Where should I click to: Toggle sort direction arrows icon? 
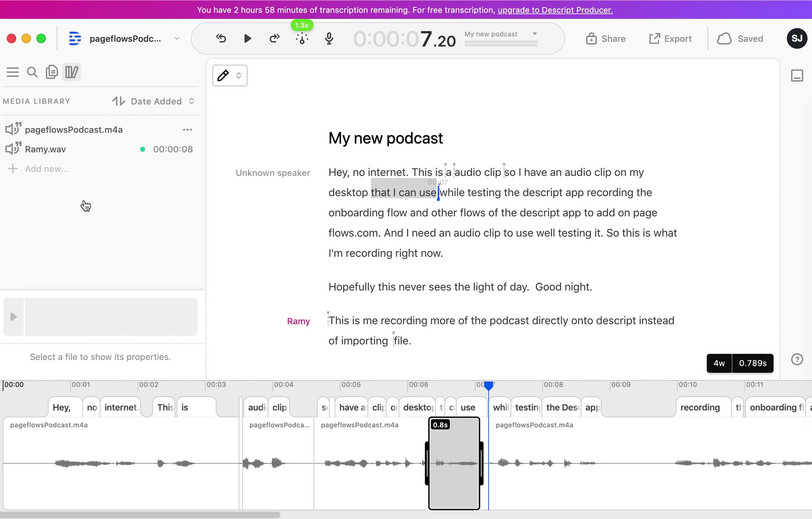118,101
